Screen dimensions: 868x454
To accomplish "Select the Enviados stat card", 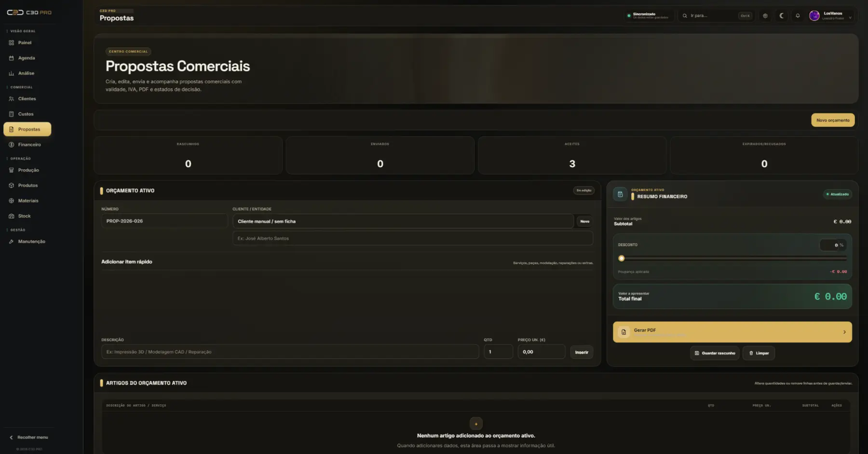I will pyautogui.click(x=380, y=155).
